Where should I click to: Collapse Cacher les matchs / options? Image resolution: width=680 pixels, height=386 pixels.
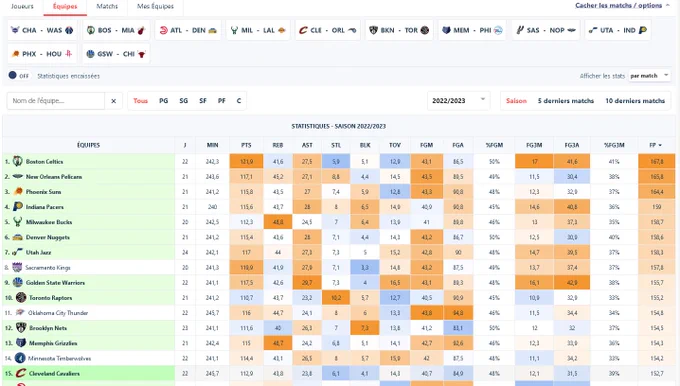pos(622,5)
